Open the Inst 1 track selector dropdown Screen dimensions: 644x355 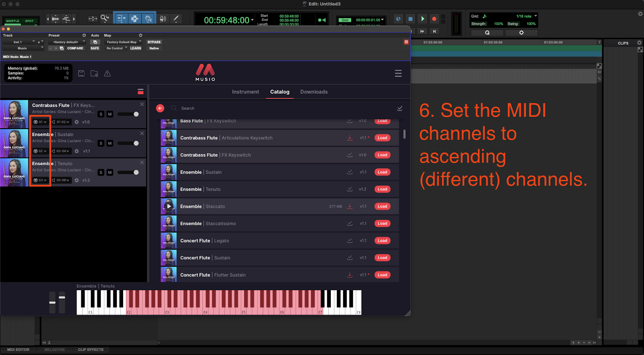pyautogui.click(x=19, y=42)
